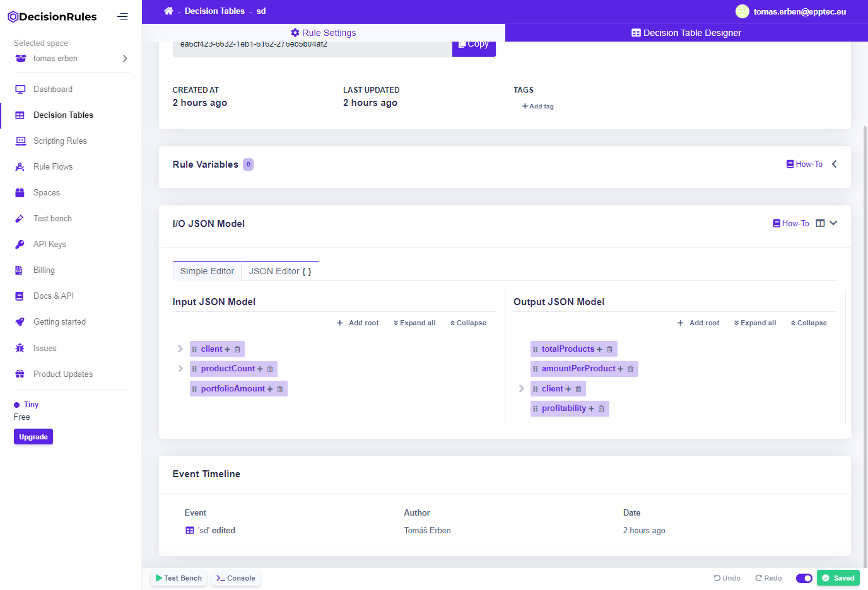The image size is (868, 590).
Task: Delete the totalProducts output via trash icon
Action: coord(609,349)
